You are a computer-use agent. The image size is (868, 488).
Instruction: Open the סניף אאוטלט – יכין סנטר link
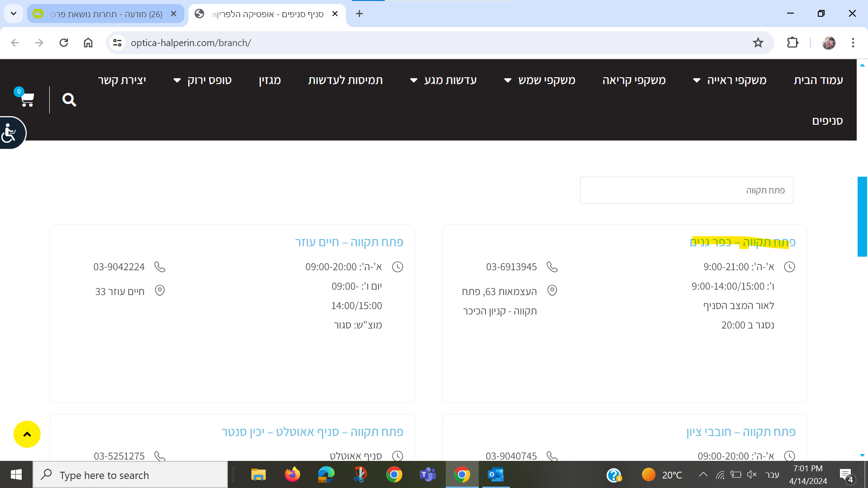point(313,432)
